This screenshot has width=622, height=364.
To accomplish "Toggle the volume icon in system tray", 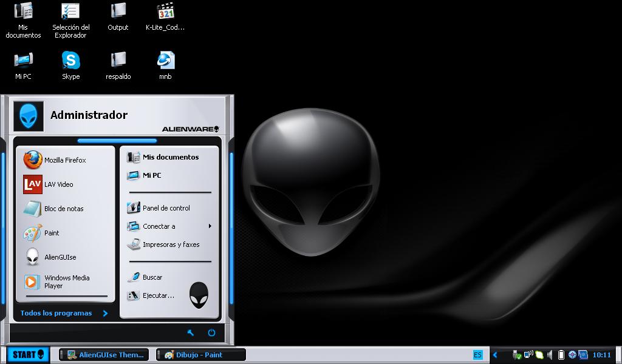I will pyautogui.click(x=549, y=354).
